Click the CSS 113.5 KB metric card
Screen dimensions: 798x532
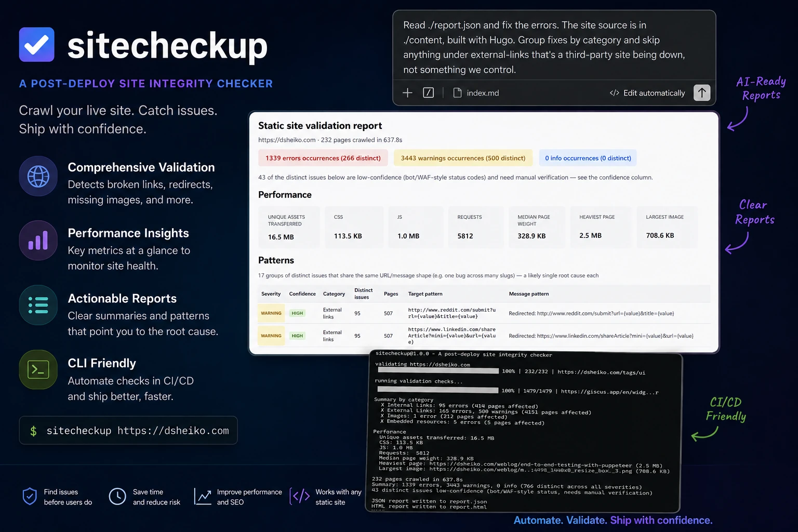point(354,227)
